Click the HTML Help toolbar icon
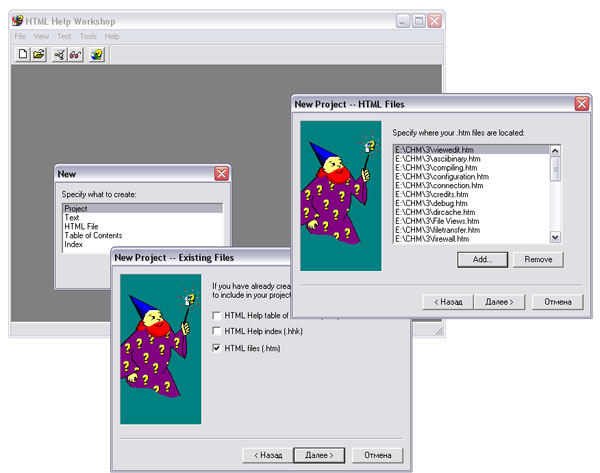This screenshot has height=473, width=600. point(97,54)
